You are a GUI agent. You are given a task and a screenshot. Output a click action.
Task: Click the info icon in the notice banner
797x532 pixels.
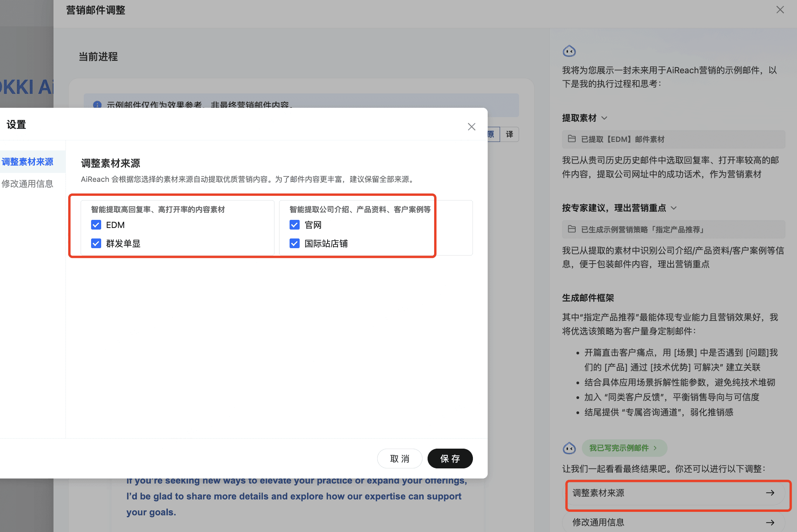97,105
